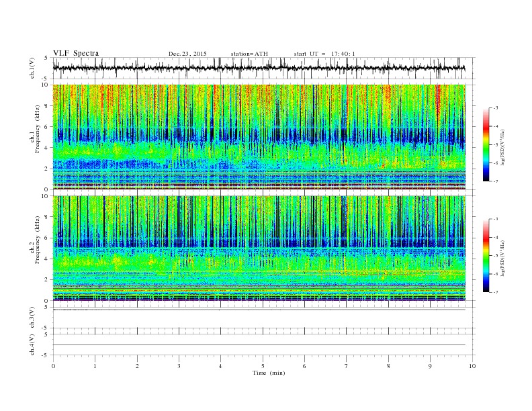Click time axis tick label "10"
Viewport: 532px width, 411px height.
pyautogui.click(x=472, y=366)
